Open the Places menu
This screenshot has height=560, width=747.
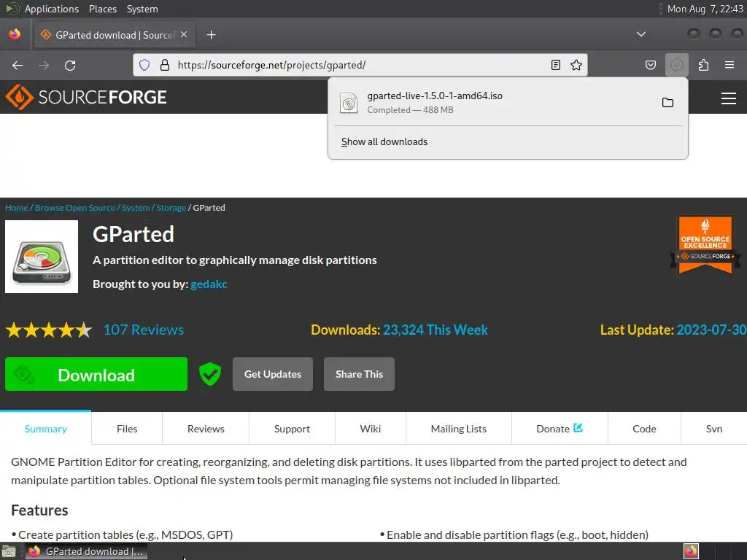(102, 9)
